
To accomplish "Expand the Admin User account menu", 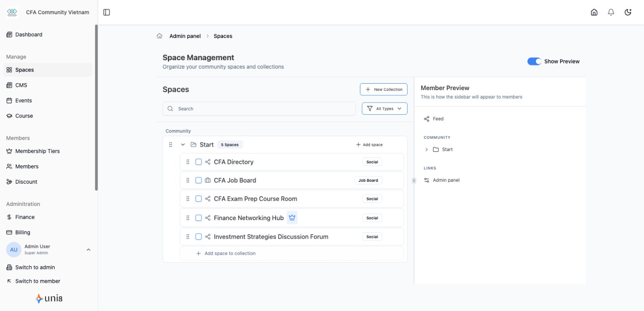I will click(x=88, y=250).
